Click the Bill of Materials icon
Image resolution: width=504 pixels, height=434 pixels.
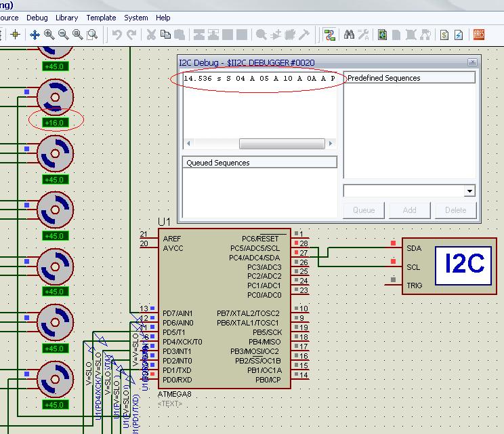tap(444, 35)
